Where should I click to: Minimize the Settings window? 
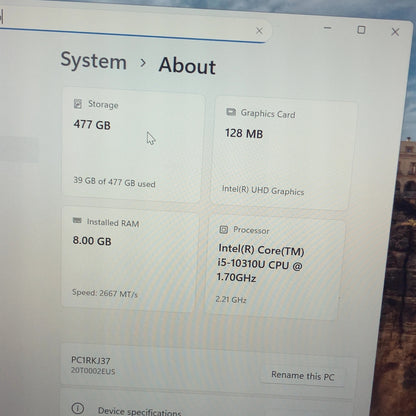(328, 28)
